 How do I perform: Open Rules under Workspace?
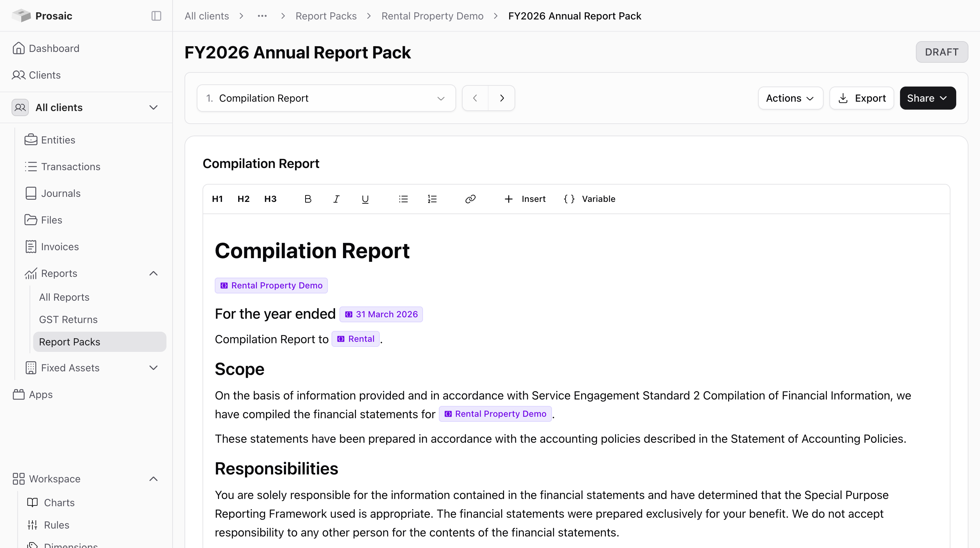coord(56,525)
